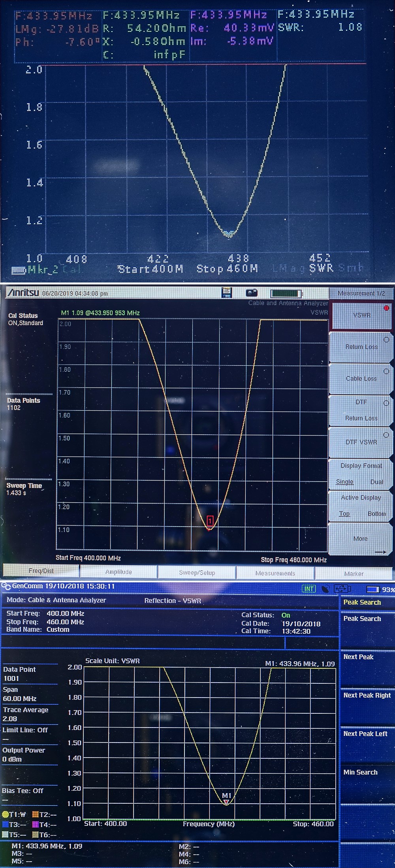Open the Measurements tab on Anritsu
395x868 pixels.
tap(275, 573)
